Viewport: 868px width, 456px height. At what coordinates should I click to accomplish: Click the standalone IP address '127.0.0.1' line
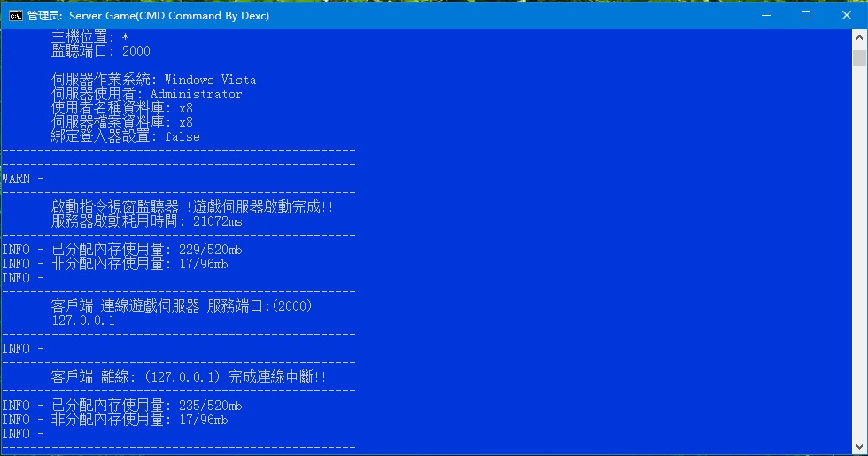(x=83, y=321)
